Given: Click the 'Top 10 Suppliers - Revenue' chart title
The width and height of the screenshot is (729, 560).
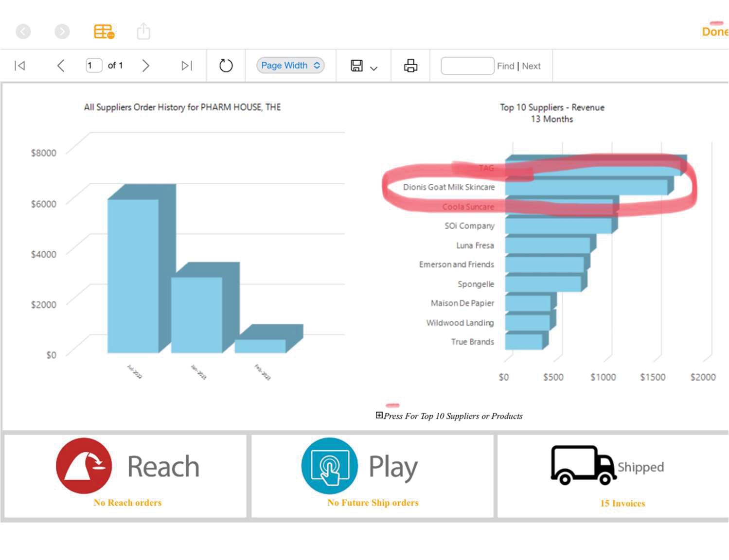Looking at the screenshot, I should tap(552, 107).
